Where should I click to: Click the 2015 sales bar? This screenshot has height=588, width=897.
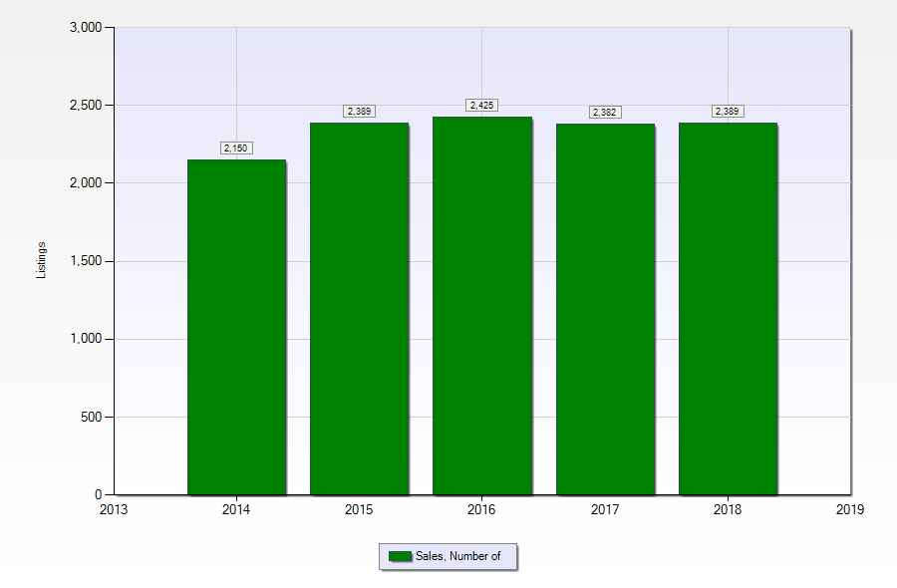tap(359, 309)
